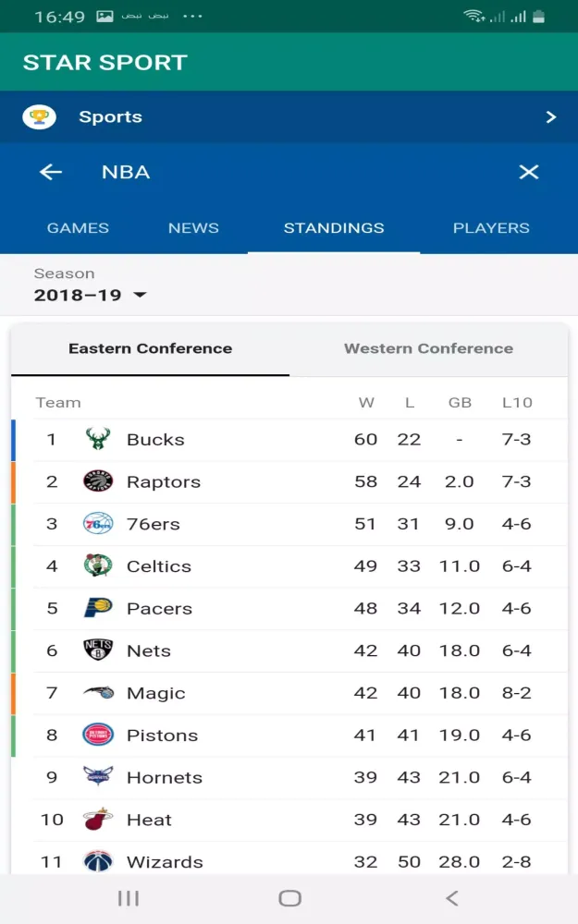
Task: Tap the Nets team logo
Action: tap(97, 650)
